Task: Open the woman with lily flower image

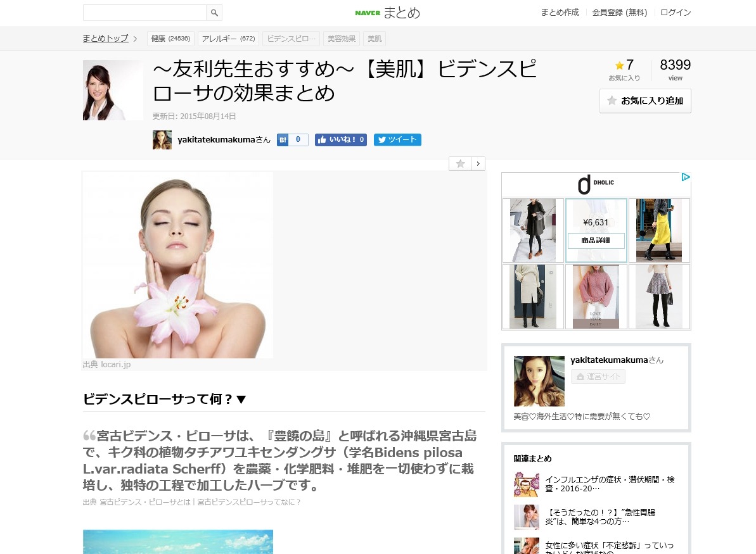Action: tap(178, 265)
